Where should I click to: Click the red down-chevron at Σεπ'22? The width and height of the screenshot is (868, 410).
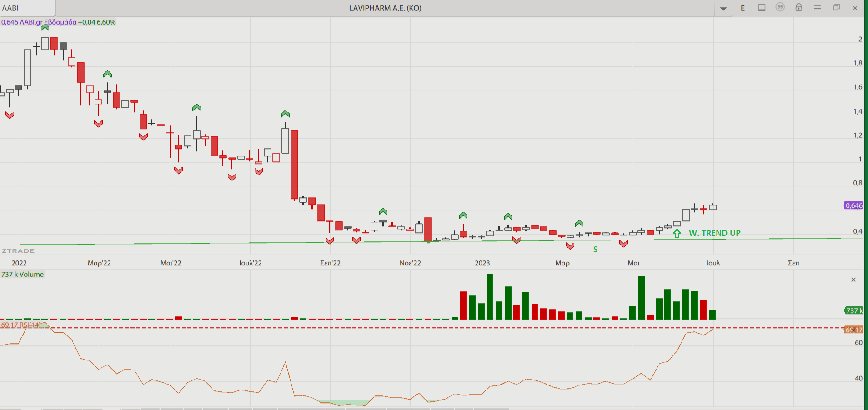pos(330,240)
